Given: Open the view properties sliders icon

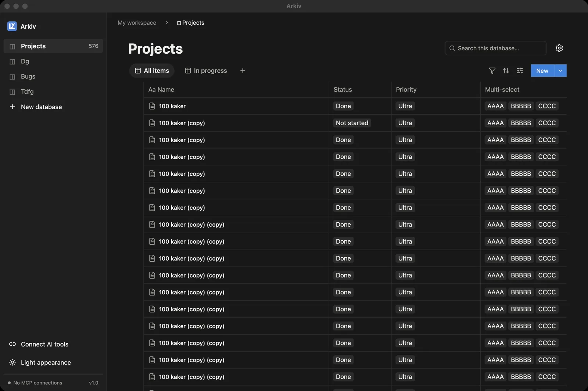Looking at the screenshot, I should coord(520,71).
